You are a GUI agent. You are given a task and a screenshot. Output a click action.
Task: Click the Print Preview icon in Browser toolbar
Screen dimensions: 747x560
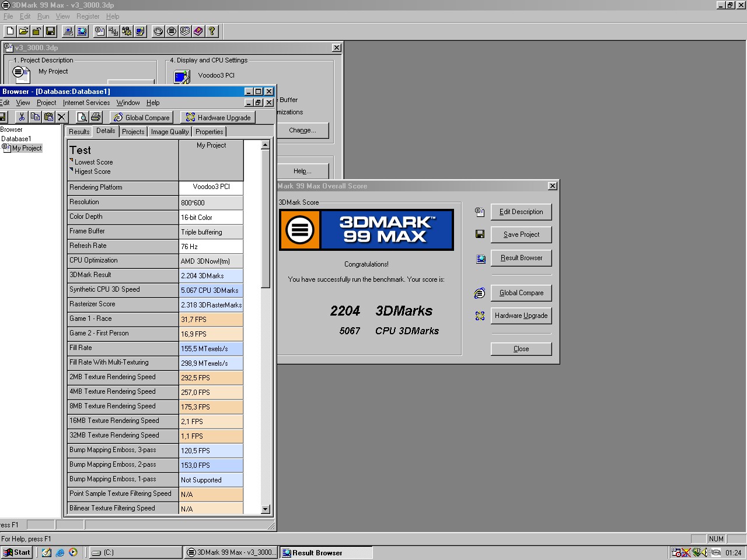[82, 117]
